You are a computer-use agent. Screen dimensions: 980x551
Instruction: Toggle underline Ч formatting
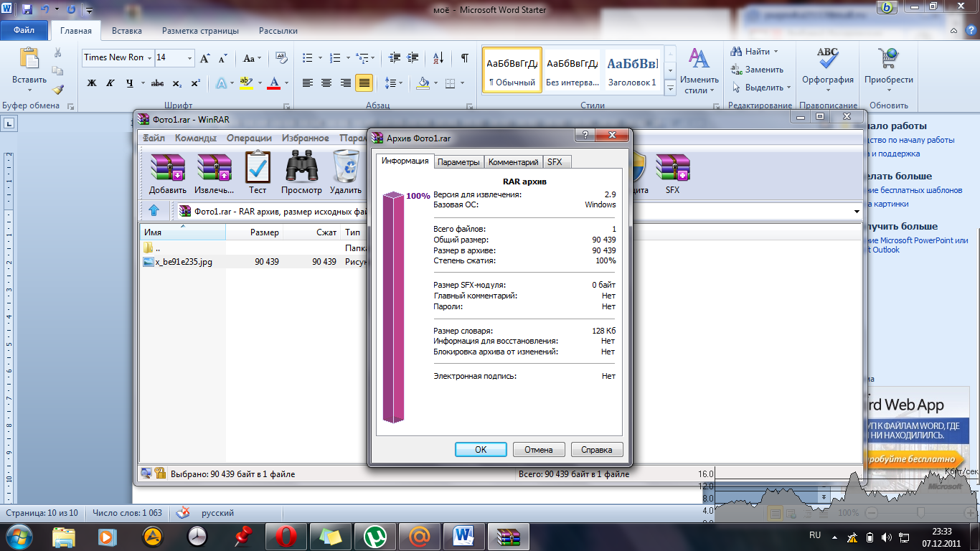130,83
